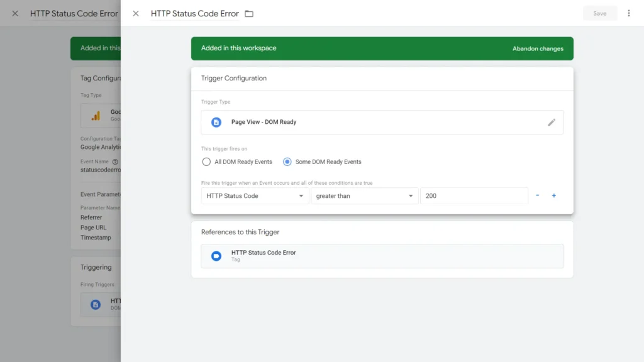The width and height of the screenshot is (644, 362).
Task: Click Abandon changes on the green banner
Action: click(x=538, y=48)
